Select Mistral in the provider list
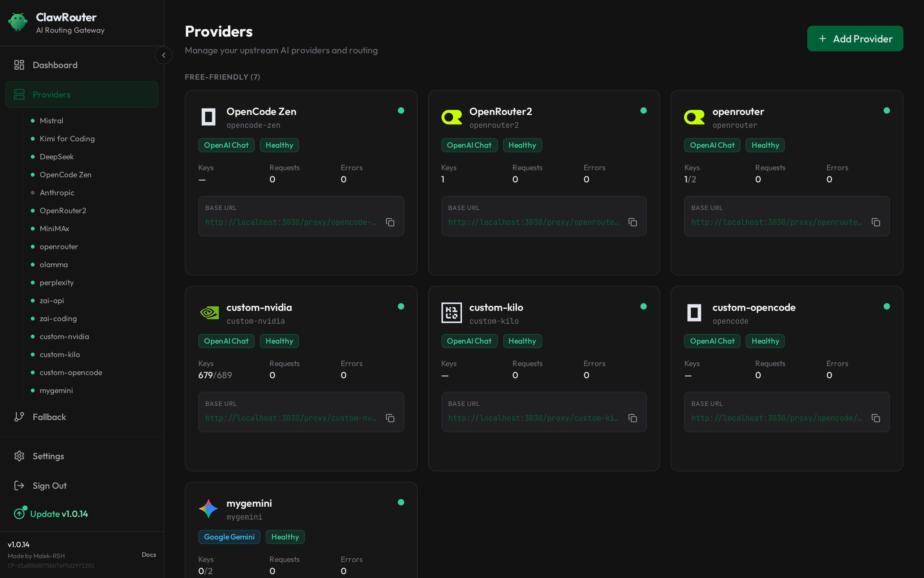 tap(51, 121)
